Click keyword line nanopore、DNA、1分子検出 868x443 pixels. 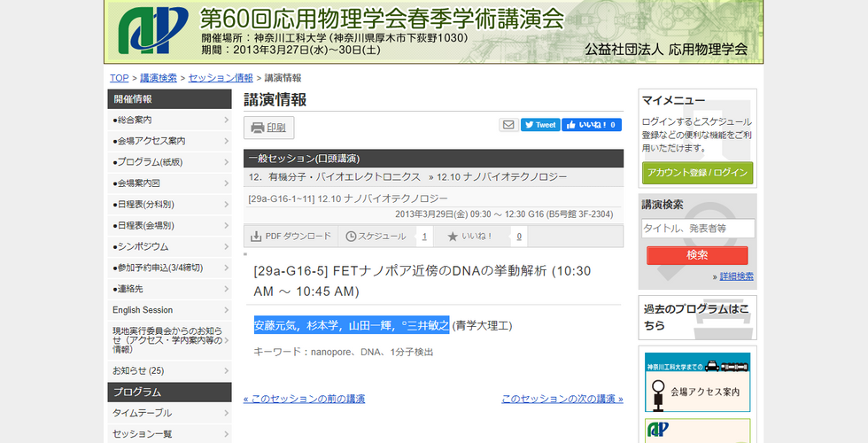(x=344, y=353)
